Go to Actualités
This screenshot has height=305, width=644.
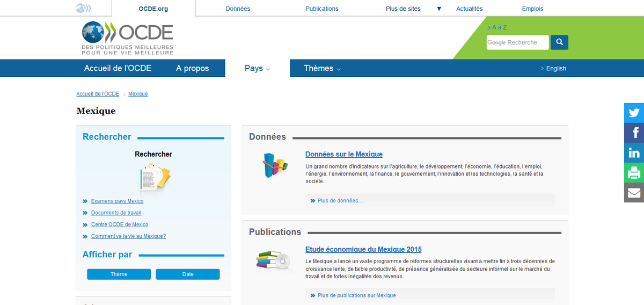pyautogui.click(x=470, y=9)
